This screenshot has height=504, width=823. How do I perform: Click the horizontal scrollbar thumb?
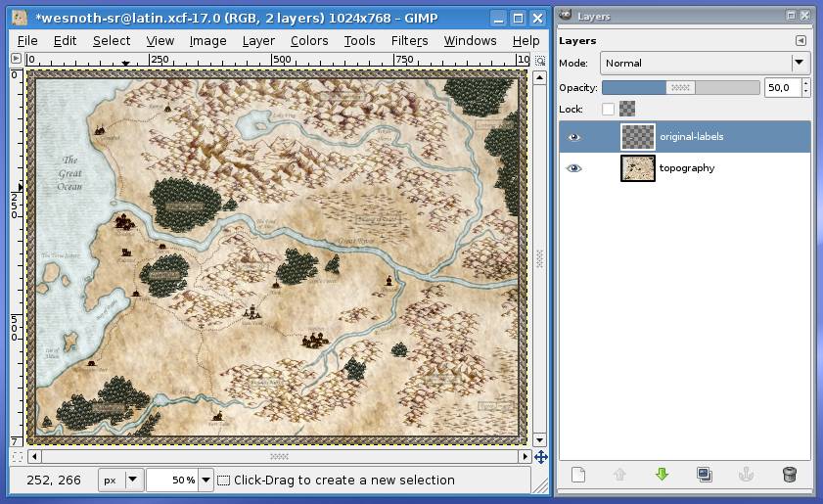coord(279,456)
